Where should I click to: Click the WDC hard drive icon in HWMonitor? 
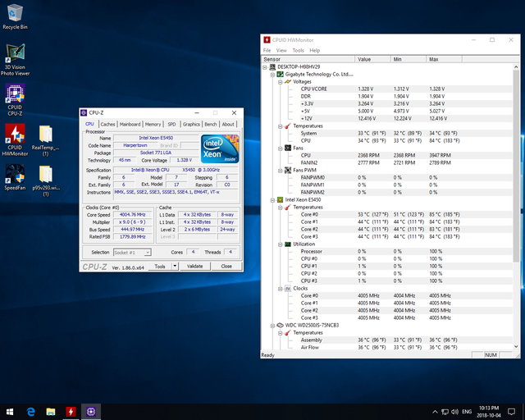pos(280,325)
